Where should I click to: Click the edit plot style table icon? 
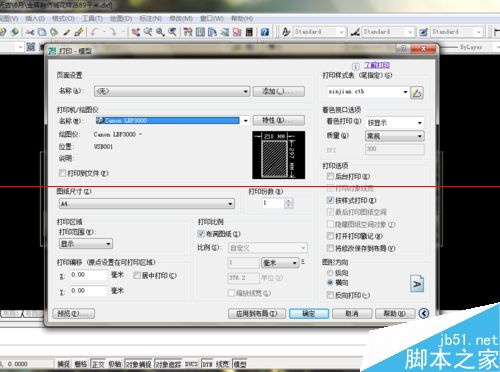point(417,93)
